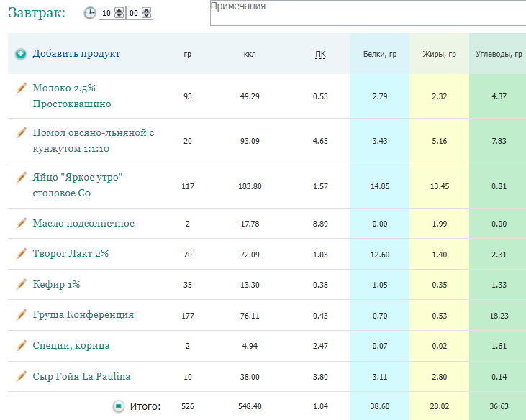Open the Добавить продукт link
The image size is (526, 420).
click(76, 54)
